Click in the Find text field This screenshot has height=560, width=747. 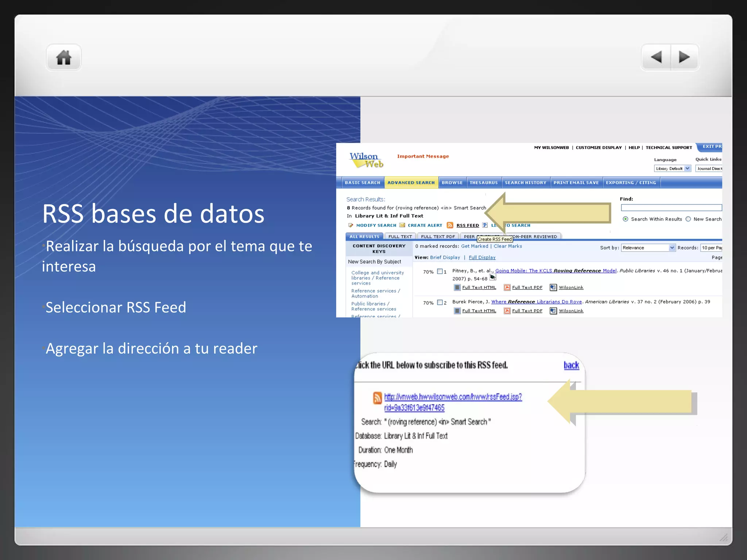[671, 207]
